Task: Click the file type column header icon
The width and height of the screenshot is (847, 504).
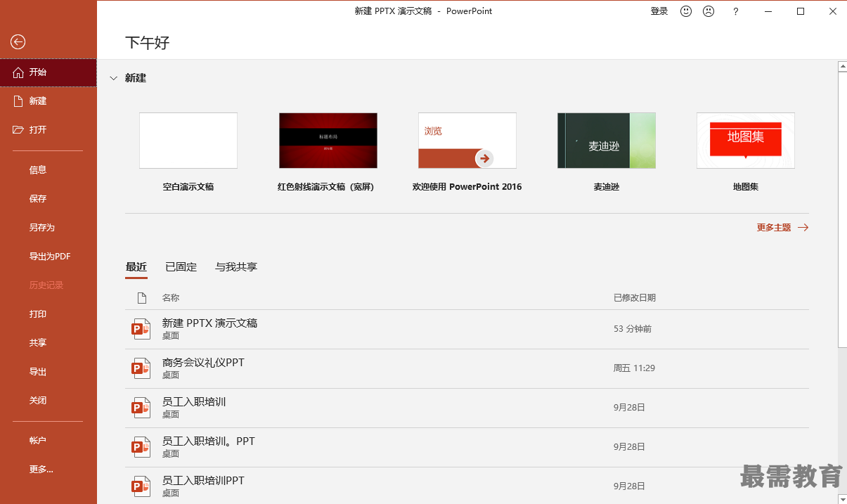Action: 142,298
